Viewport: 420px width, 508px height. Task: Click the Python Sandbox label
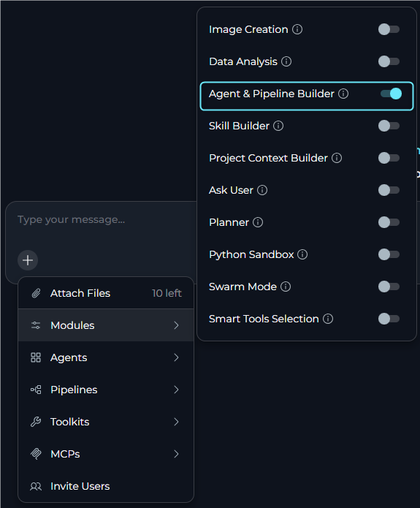pyautogui.click(x=251, y=254)
